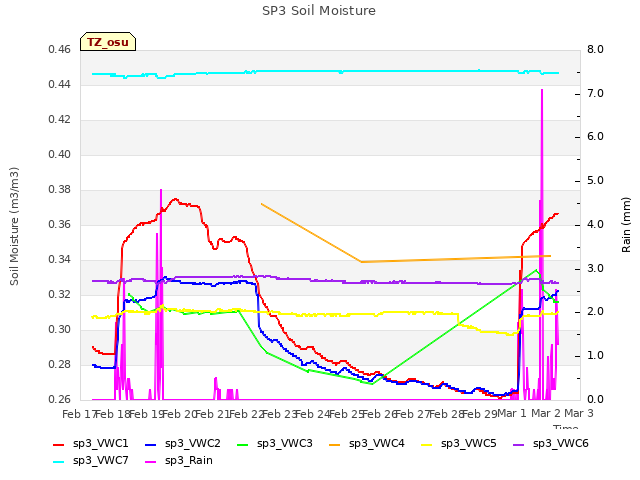This screenshot has height=480, width=640.
Task: Select sp3_VWC5 legend entry
Action: tap(458, 444)
